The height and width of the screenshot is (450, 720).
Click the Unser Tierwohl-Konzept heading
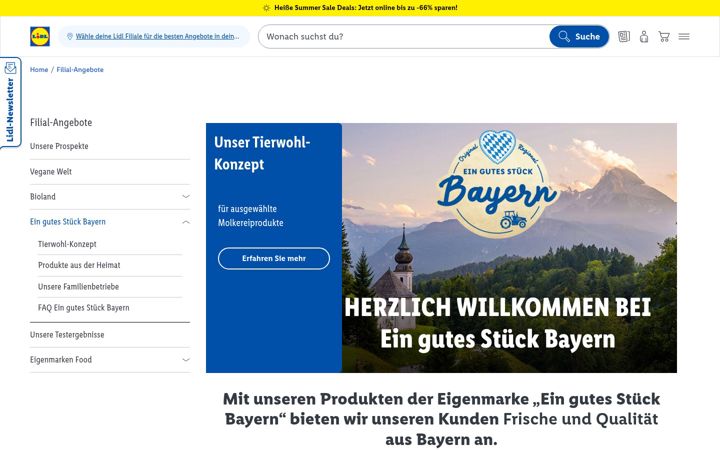coord(262,153)
